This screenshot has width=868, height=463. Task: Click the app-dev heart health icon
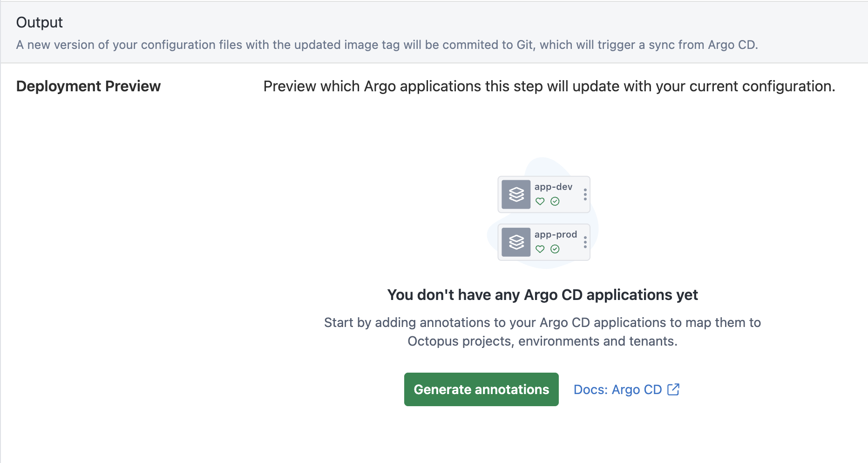pos(540,201)
